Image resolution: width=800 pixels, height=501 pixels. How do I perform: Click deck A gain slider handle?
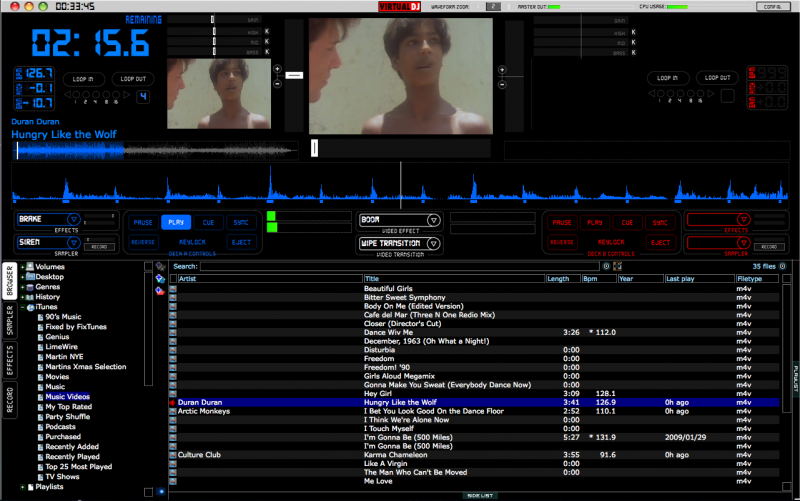pyautogui.click(x=213, y=19)
